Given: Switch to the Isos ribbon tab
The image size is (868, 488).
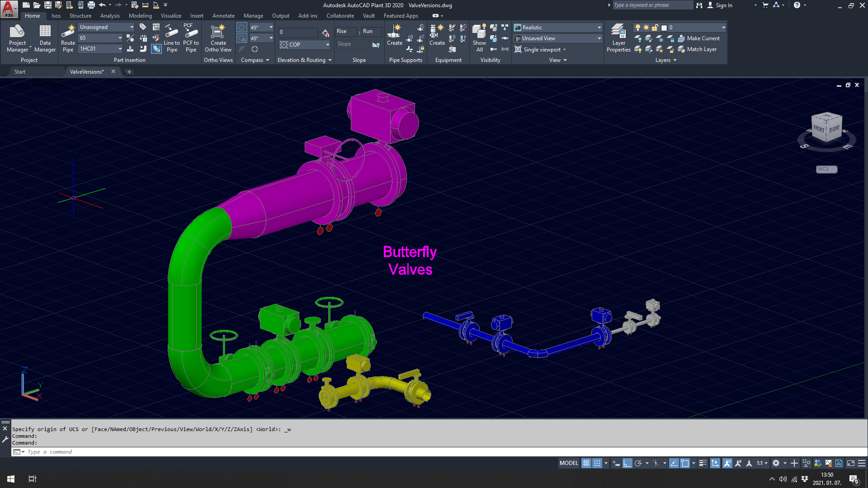Looking at the screenshot, I should pyautogui.click(x=56, y=16).
